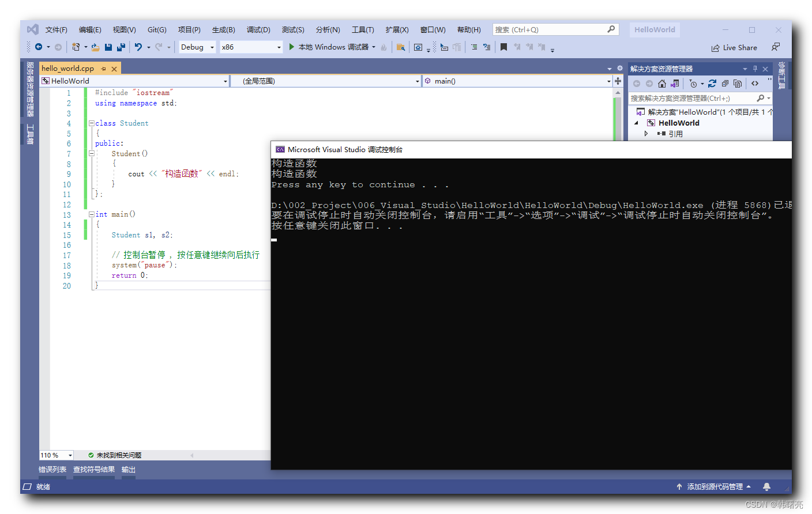Screen dimensions: 812x514
Task: Collapse the HelloWorld project tree node
Action: [637, 123]
